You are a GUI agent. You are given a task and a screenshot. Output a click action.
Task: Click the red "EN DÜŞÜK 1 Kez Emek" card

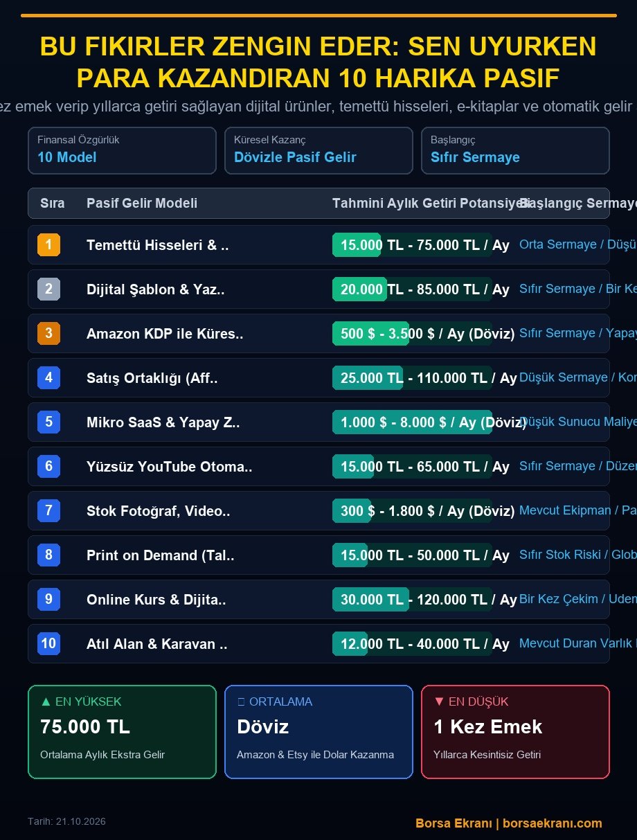click(515, 732)
